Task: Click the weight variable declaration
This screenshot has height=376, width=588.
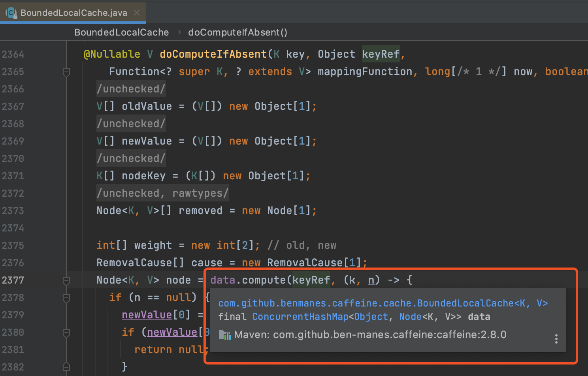Action: [x=153, y=245]
